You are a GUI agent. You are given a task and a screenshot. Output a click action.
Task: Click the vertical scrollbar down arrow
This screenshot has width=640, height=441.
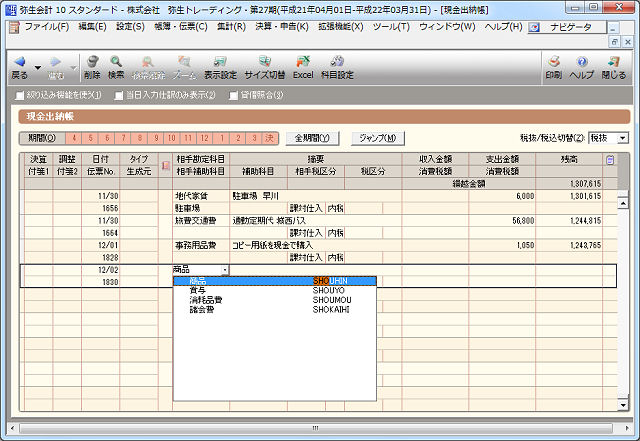(623, 405)
